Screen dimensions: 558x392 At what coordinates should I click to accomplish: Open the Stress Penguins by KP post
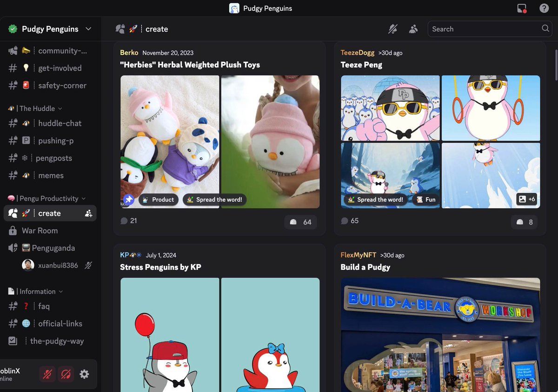click(x=160, y=267)
